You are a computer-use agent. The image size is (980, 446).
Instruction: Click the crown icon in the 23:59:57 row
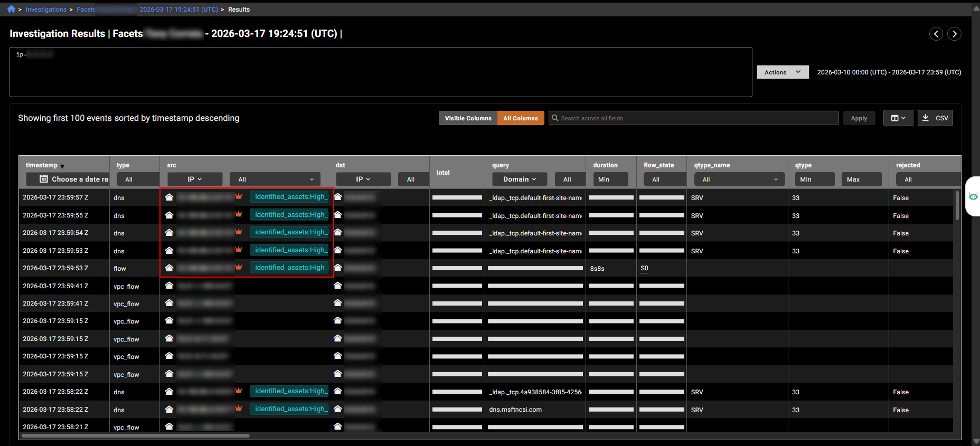[x=239, y=196]
